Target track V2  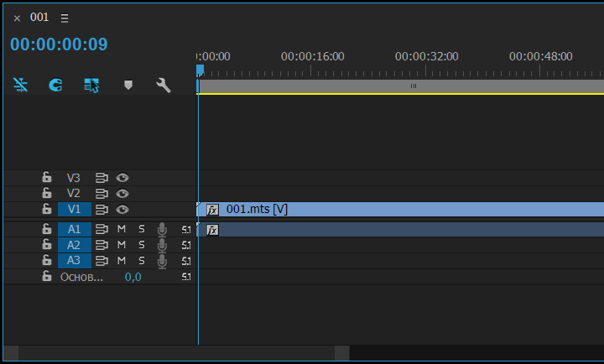(x=74, y=194)
